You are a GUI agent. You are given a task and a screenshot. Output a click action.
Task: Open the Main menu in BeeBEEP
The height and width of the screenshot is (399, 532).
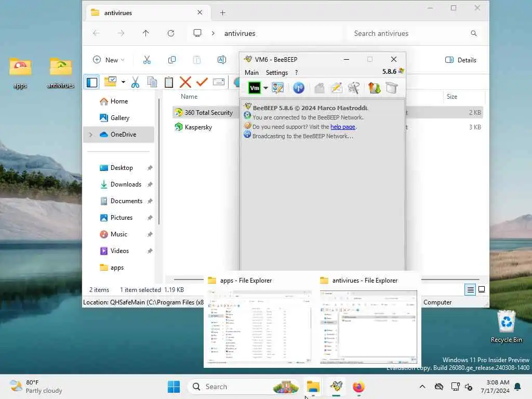[x=251, y=72]
